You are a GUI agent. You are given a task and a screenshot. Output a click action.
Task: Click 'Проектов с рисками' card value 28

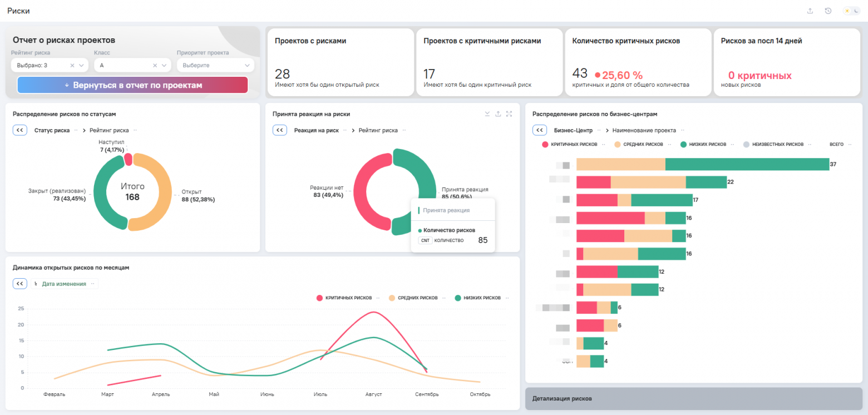pos(282,74)
